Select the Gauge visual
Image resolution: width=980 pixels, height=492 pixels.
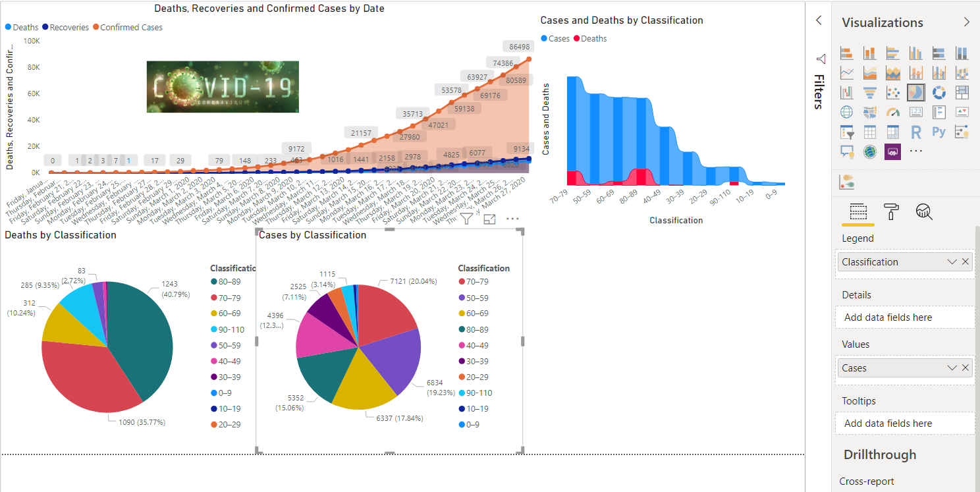pos(893,113)
